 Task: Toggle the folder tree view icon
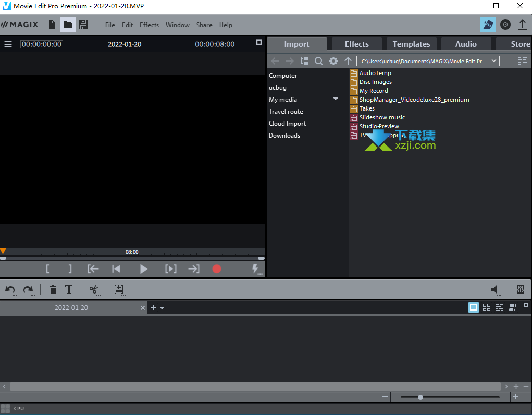pyautogui.click(x=304, y=61)
